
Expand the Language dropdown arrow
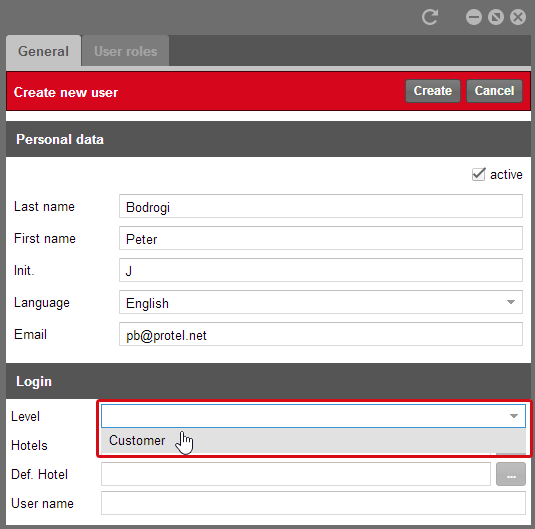coord(510,302)
